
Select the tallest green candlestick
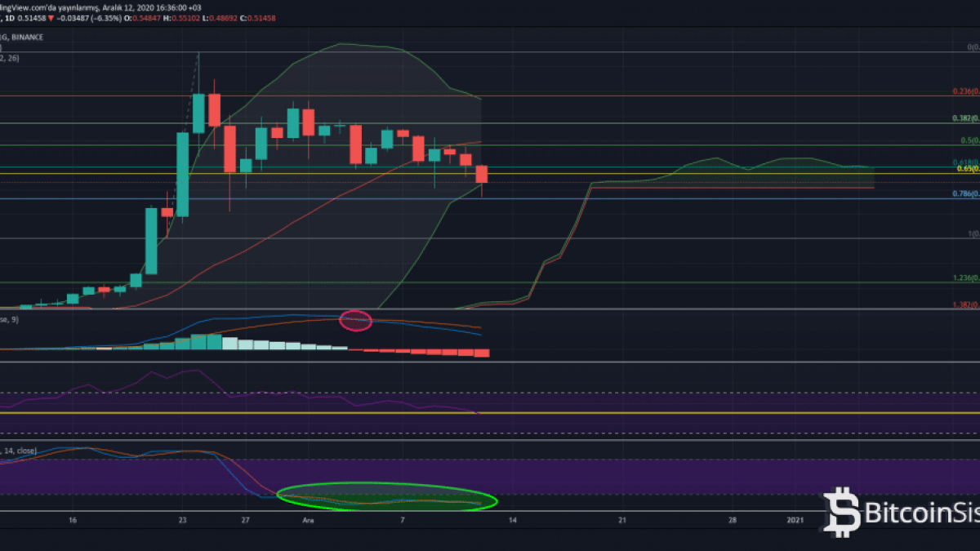pos(182,174)
